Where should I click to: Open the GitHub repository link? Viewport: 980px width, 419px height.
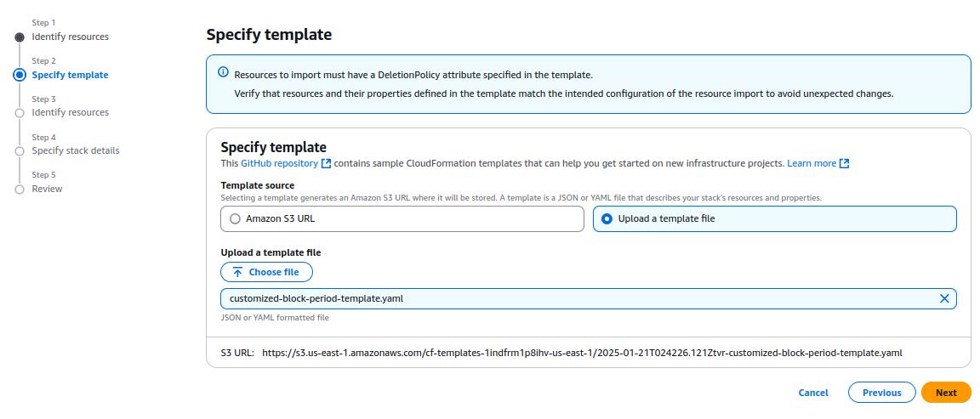click(x=279, y=163)
